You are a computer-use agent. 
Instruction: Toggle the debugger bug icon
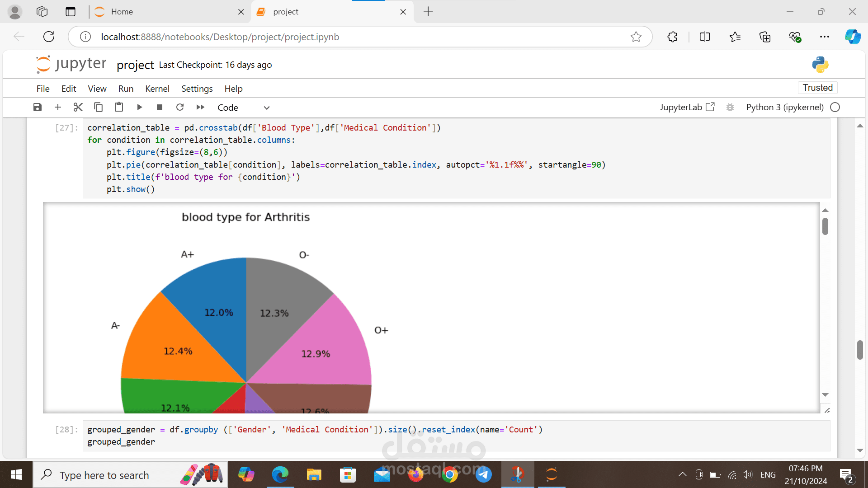tap(730, 108)
